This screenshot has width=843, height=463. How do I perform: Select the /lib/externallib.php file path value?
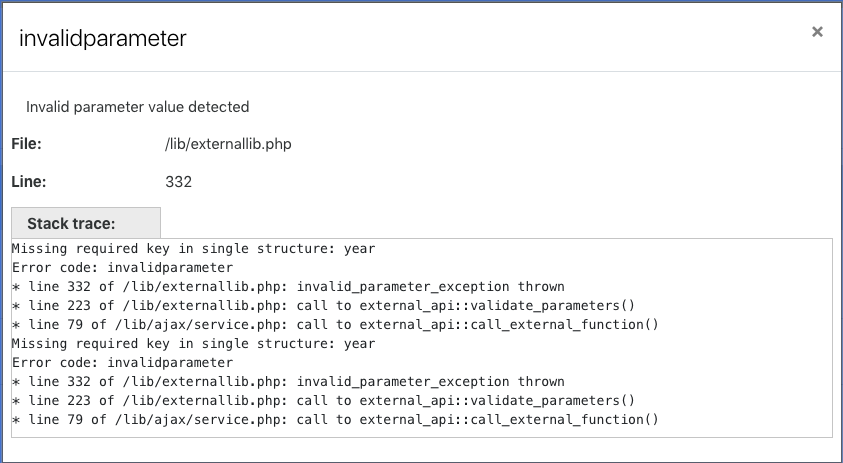point(228,144)
